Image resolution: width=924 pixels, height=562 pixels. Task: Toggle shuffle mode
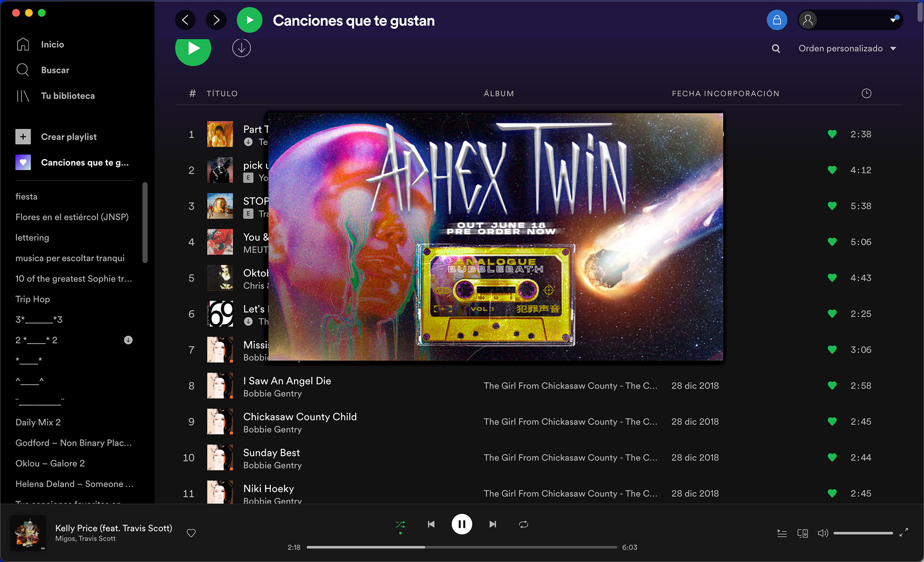pyautogui.click(x=400, y=524)
